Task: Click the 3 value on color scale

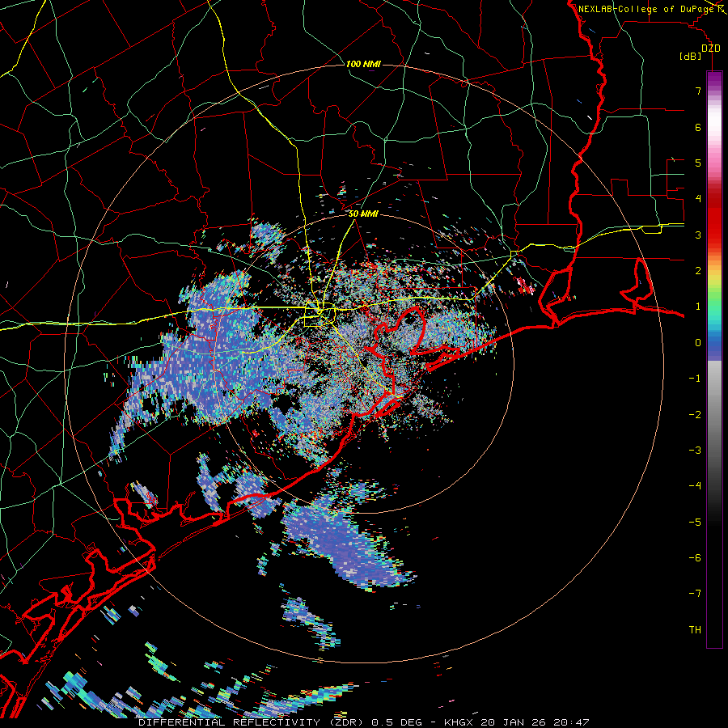Action: tap(698, 235)
